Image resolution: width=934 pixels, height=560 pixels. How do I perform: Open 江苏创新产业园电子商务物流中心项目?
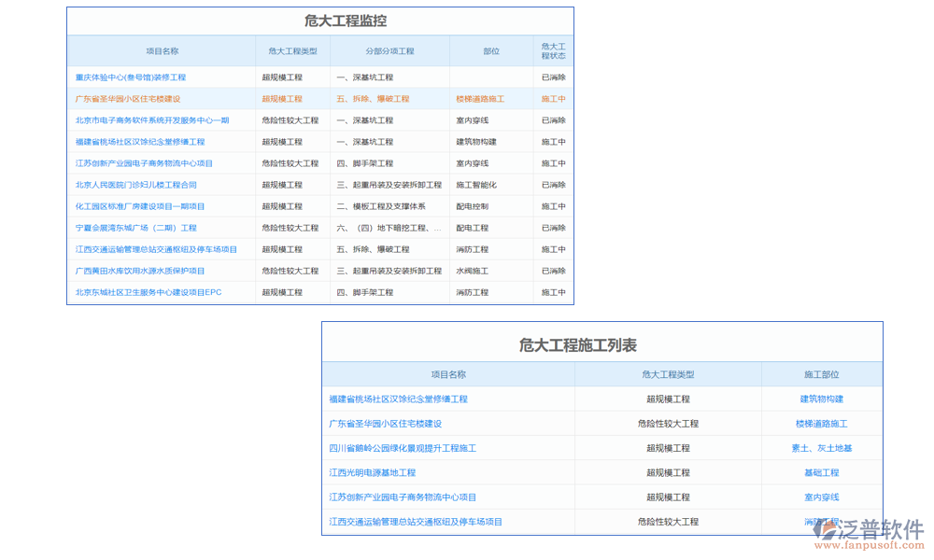(145, 162)
